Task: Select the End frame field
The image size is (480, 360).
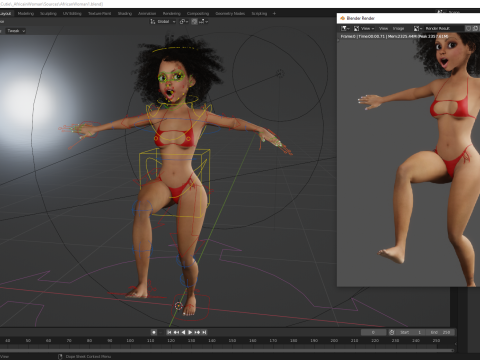Action: pos(440,332)
